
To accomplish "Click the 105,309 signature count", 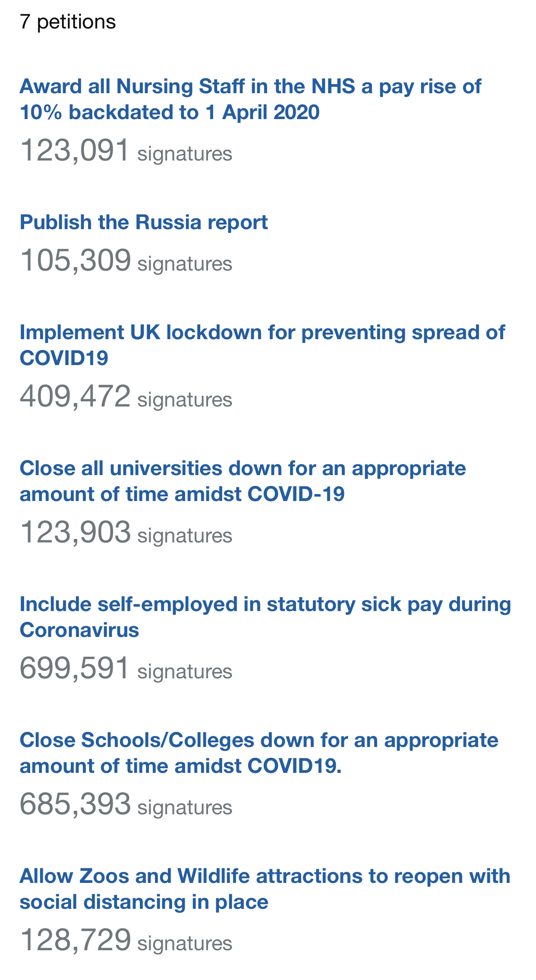I will coord(75,260).
